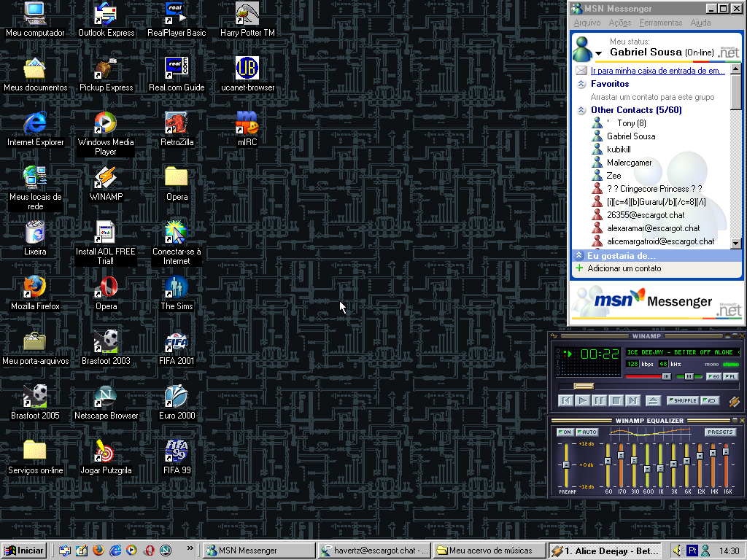This screenshot has width=747, height=560.
Task: Select the Windows Media Player desktop icon
Action: point(106,133)
